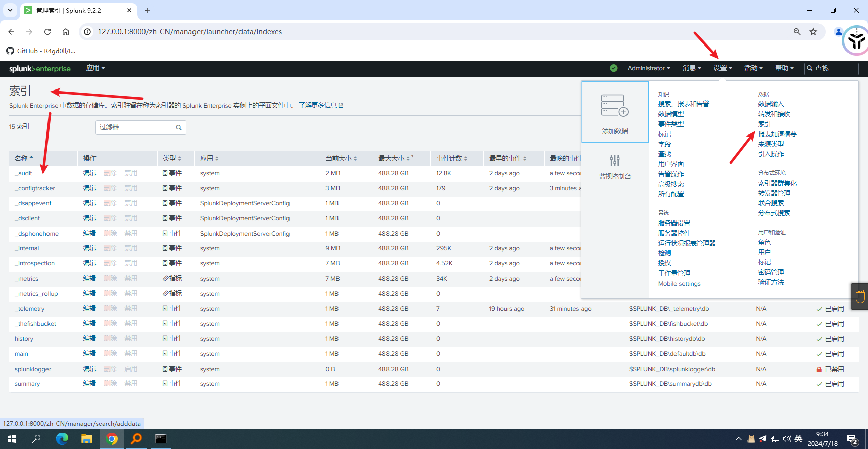Click the orange search app icon in the taskbar

[x=136, y=439]
